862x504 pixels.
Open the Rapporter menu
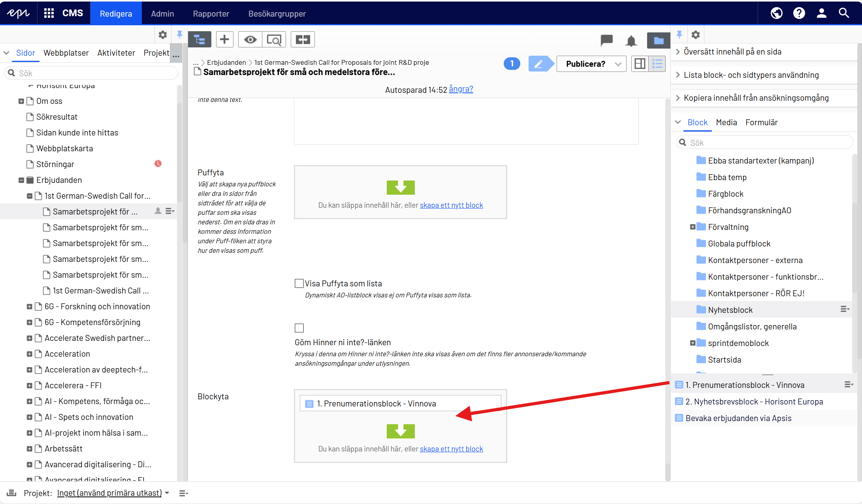click(211, 13)
